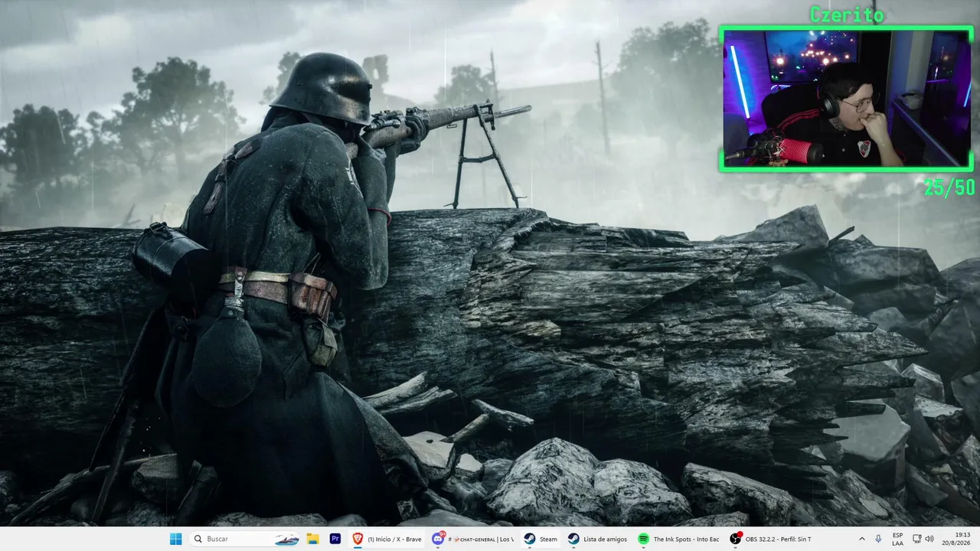
Task: Open the ESP LAA language switcher
Action: 897,539
